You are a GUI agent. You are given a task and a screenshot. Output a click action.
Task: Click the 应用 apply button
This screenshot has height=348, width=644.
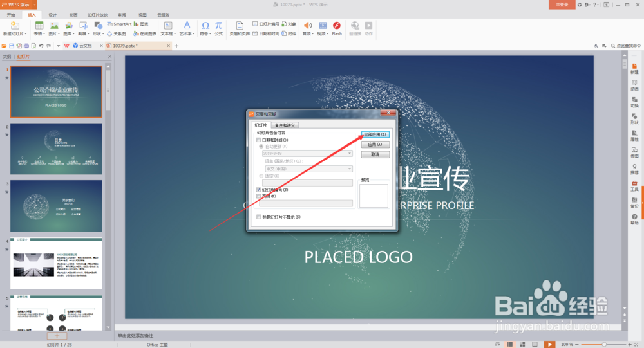pos(375,145)
